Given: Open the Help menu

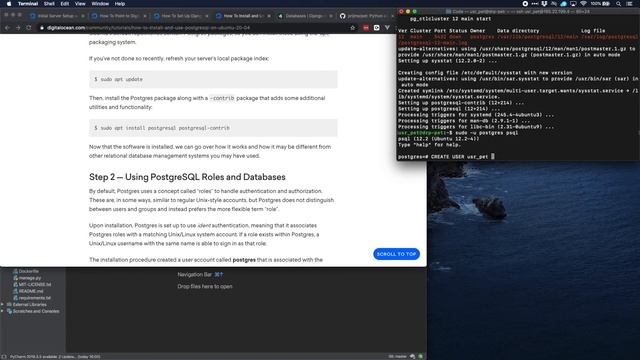Looking at the screenshot, I should coord(120,4).
